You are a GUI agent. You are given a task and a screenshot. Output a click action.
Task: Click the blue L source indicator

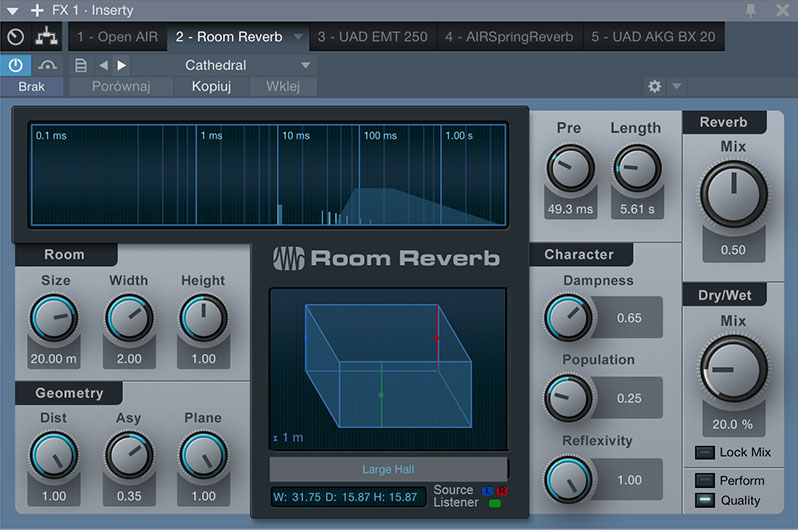487,491
